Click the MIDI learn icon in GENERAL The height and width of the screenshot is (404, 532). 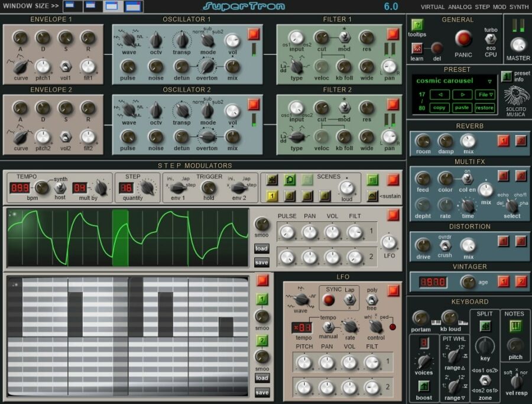[x=417, y=48]
